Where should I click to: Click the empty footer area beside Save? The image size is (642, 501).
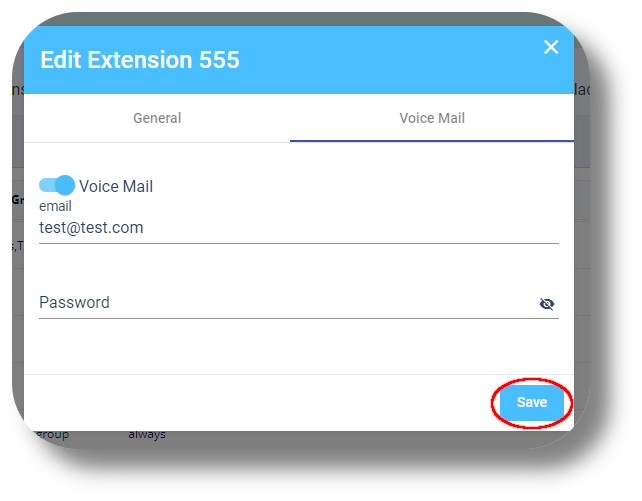(258, 402)
